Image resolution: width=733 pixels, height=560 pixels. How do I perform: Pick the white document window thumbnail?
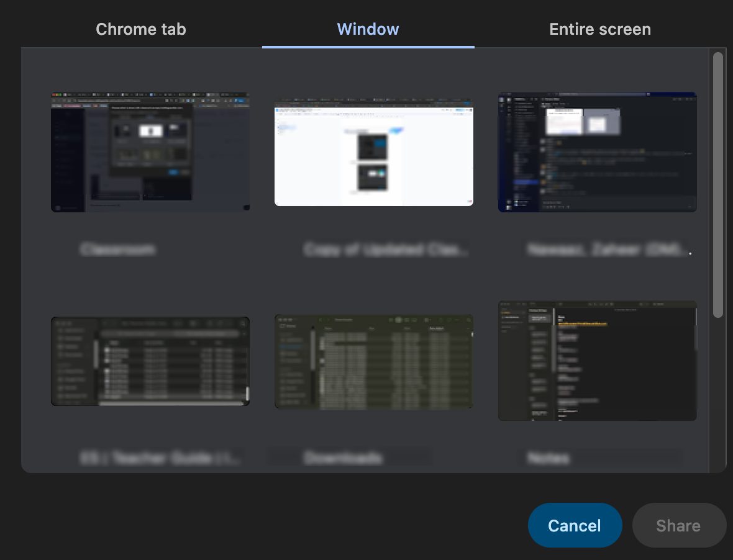pos(374,151)
